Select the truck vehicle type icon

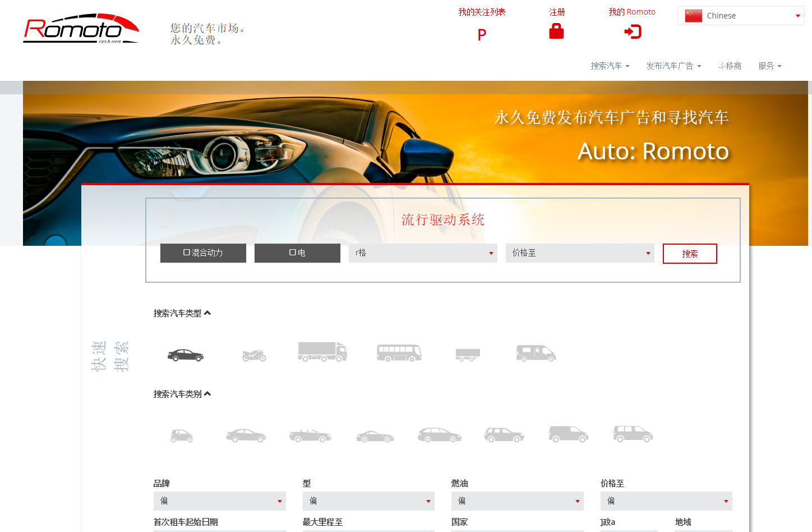pos(322,352)
